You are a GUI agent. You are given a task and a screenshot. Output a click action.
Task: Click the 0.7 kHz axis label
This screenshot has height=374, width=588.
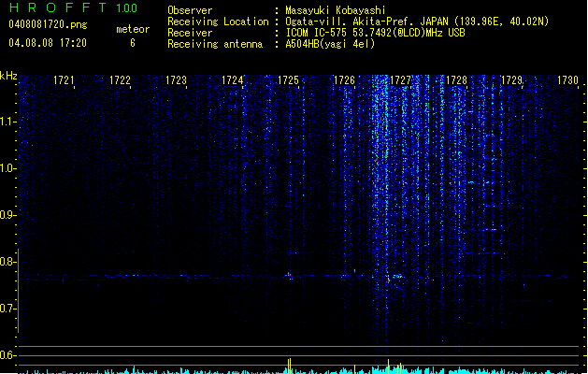coord(7,309)
